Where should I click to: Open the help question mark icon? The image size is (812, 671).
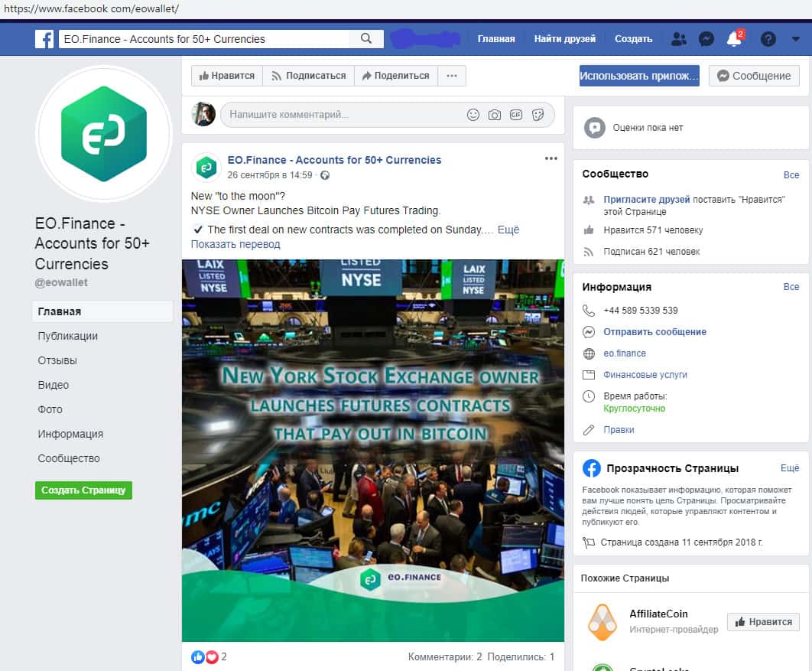pyautogui.click(x=768, y=39)
